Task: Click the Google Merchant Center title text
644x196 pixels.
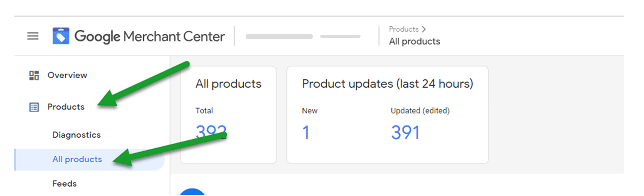Action: 150,36
